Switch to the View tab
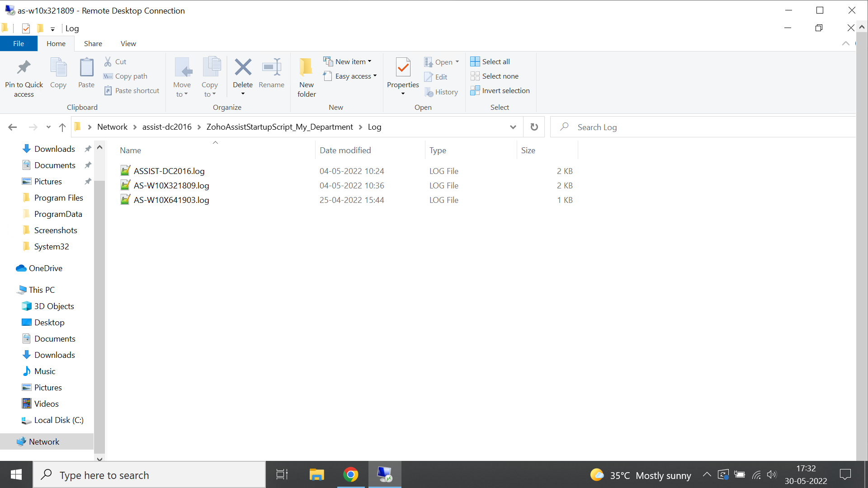The image size is (868, 488). click(x=128, y=43)
